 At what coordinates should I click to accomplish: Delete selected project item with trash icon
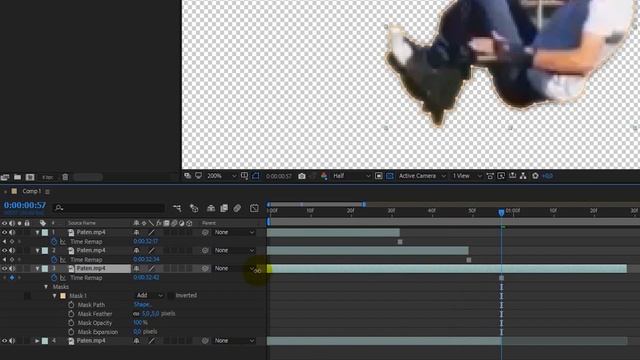65,177
